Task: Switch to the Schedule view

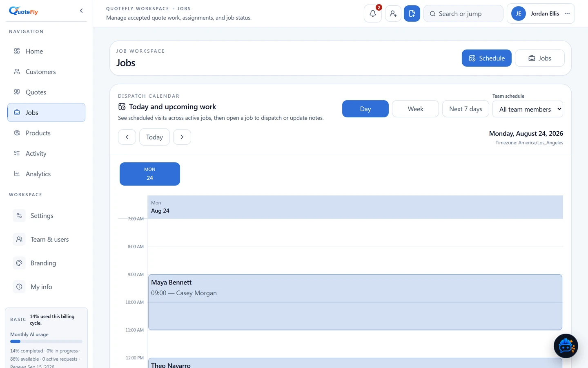Action: pyautogui.click(x=487, y=58)
